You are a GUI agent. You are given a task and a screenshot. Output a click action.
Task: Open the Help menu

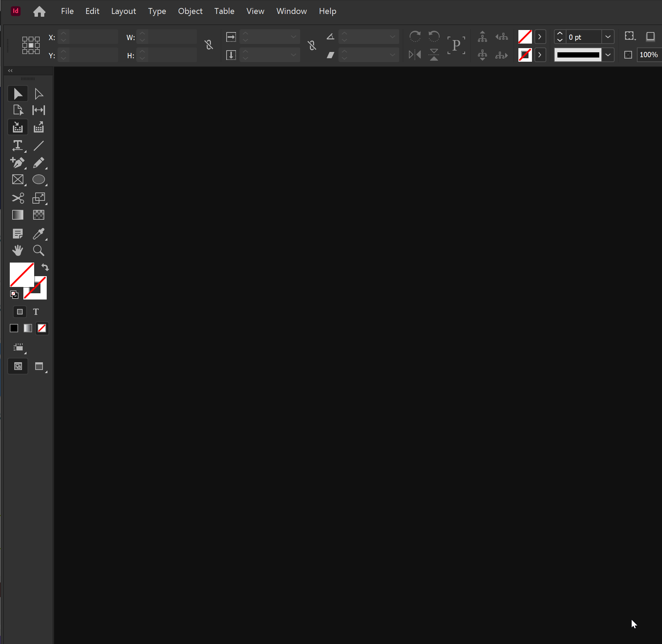point(328,11)
